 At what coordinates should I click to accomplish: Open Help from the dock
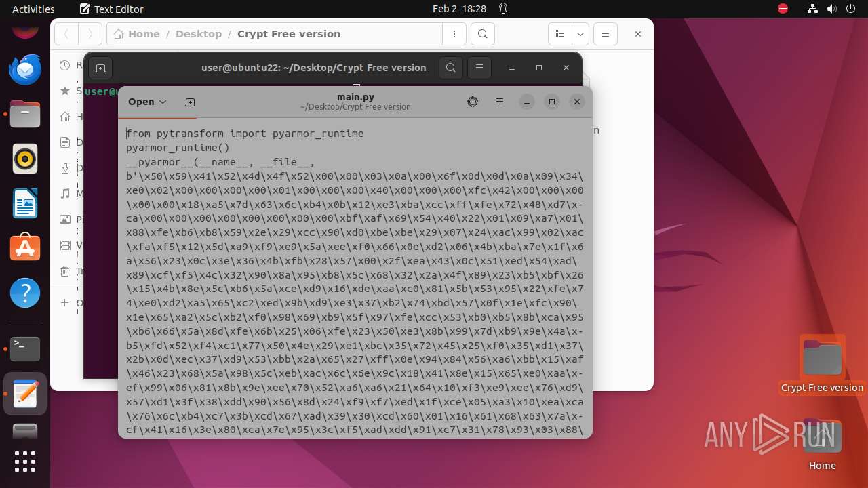[x=25, y=293]
